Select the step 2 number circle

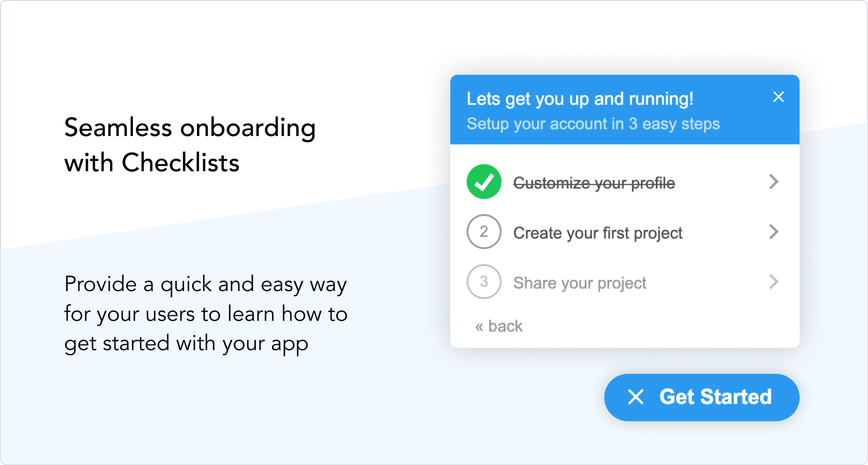(x=483, y=232)
